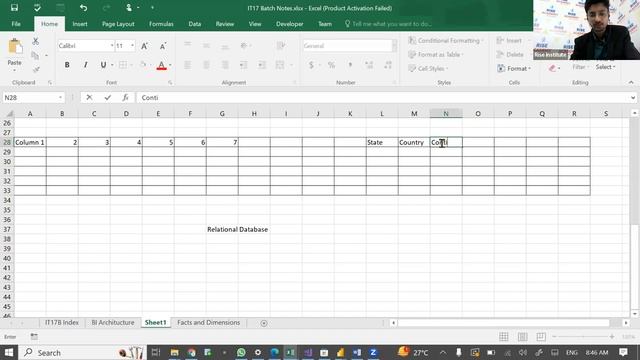Paste clipboard contents with the Paste icon

pyautogui.click(x=15, y=47)
